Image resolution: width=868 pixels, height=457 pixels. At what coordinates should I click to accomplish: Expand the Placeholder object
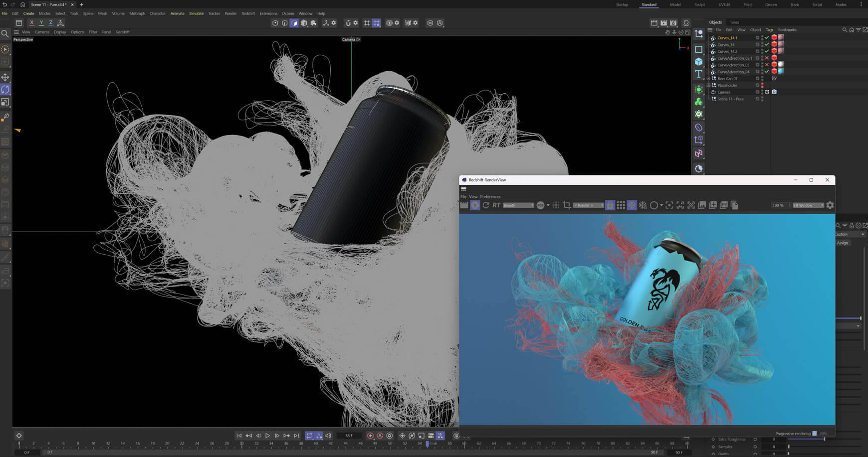[708, 85]
